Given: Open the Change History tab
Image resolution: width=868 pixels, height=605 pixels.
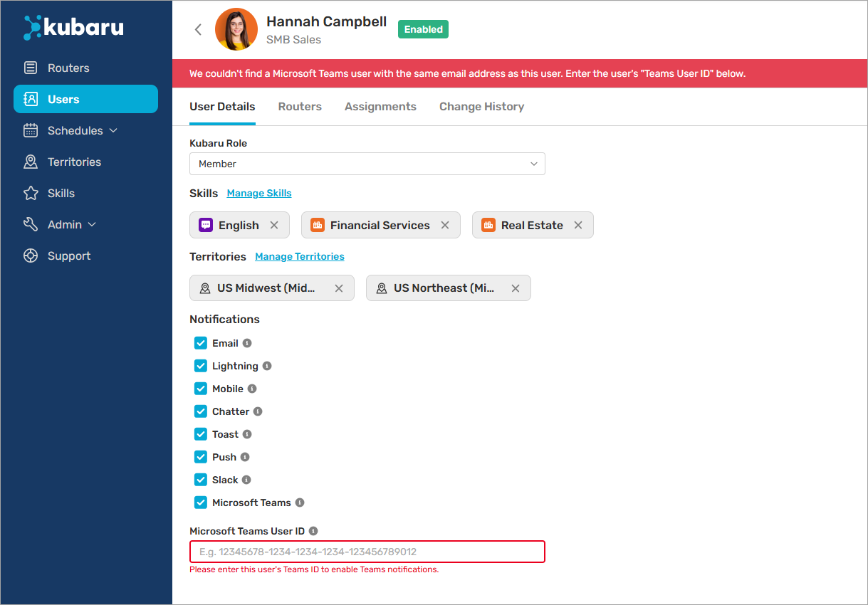Looking at the screenshot, I should point(481,107).
